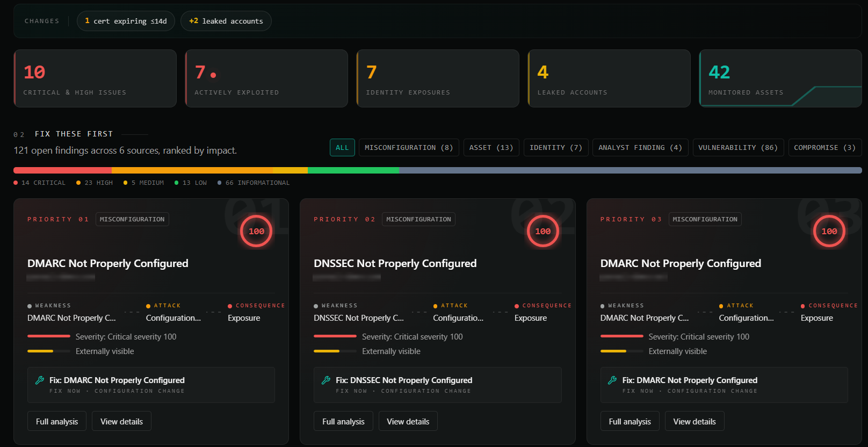Open Priority 01 DMARC Not Properly Configured title
The height and width of the screenshot is (447, 868).
click(108, 263)
